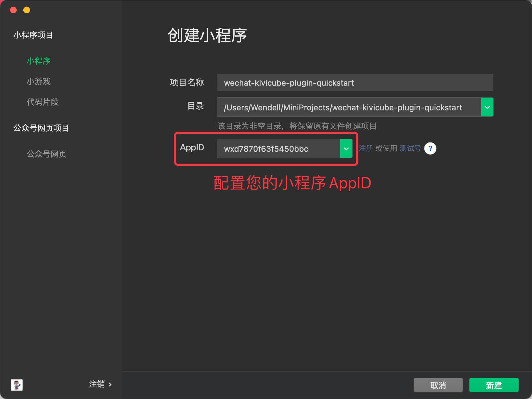
Task: Click the 新建 button to create project
Action: tap(494, 385)
